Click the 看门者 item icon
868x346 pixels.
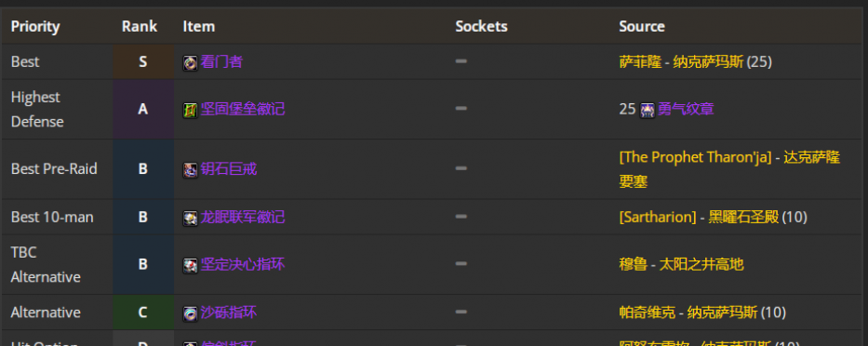click(191, 62)
